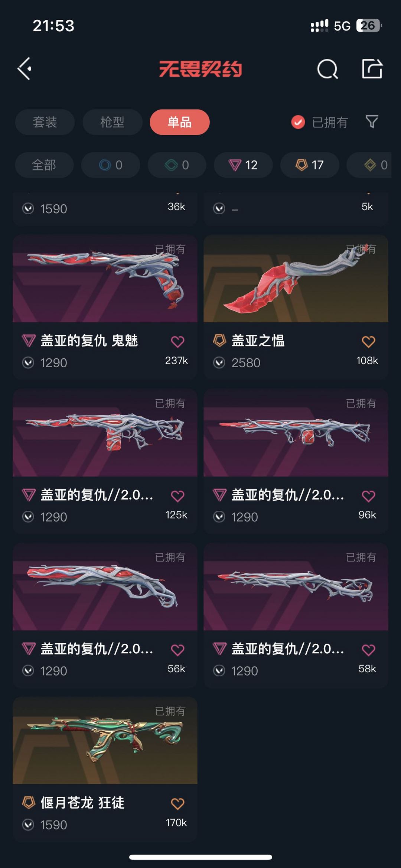Open 盖亚之愠 knife thumbnail
Viewport: 401px width, 868px height.
296,279
